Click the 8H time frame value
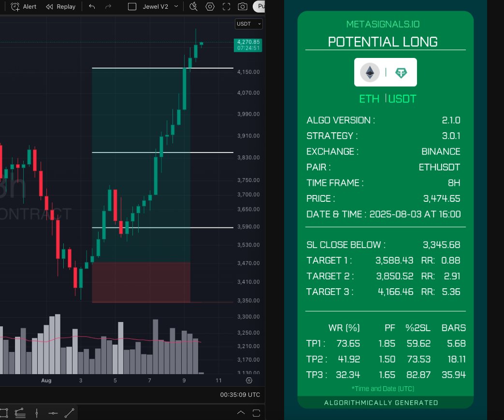504x420 pixels. click(x=454, y=183)
